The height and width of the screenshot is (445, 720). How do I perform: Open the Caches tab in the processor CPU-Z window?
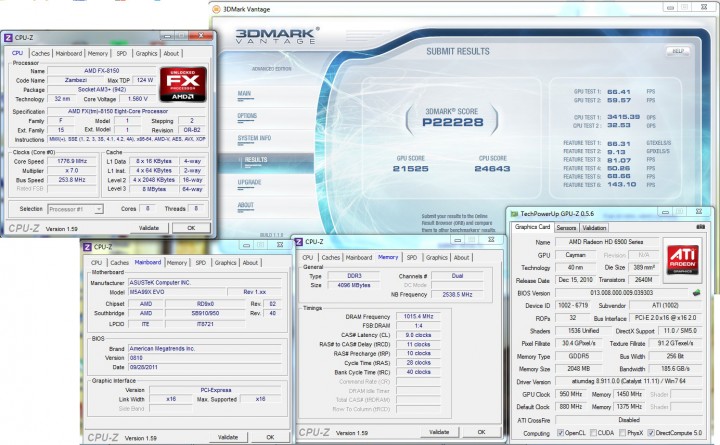pos(40,53)
